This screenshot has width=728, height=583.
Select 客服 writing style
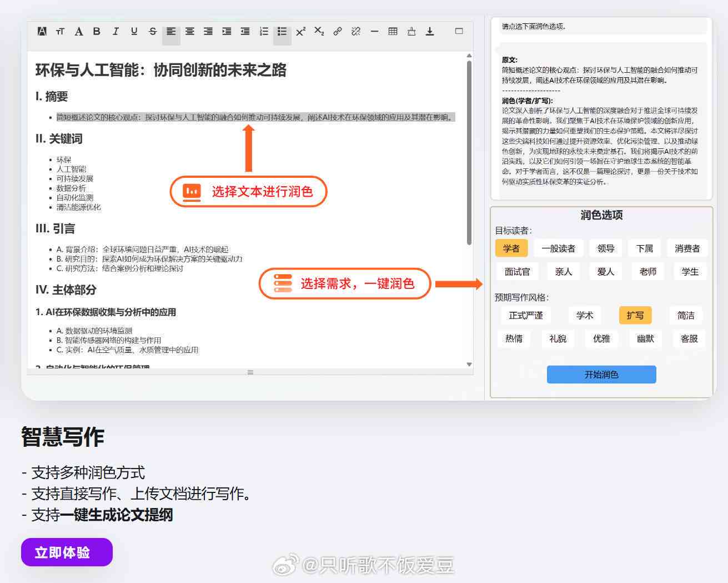(690, 338)
